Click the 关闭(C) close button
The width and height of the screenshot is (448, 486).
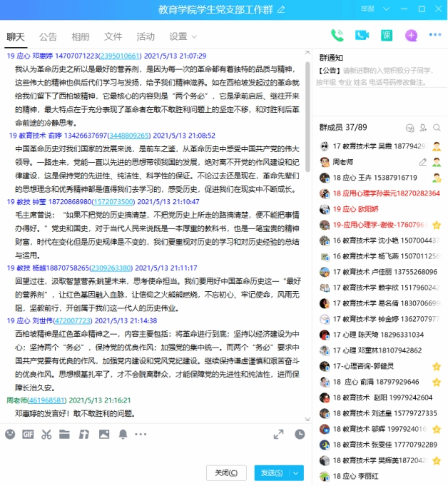pyautogui.click(x=226, y=472)
